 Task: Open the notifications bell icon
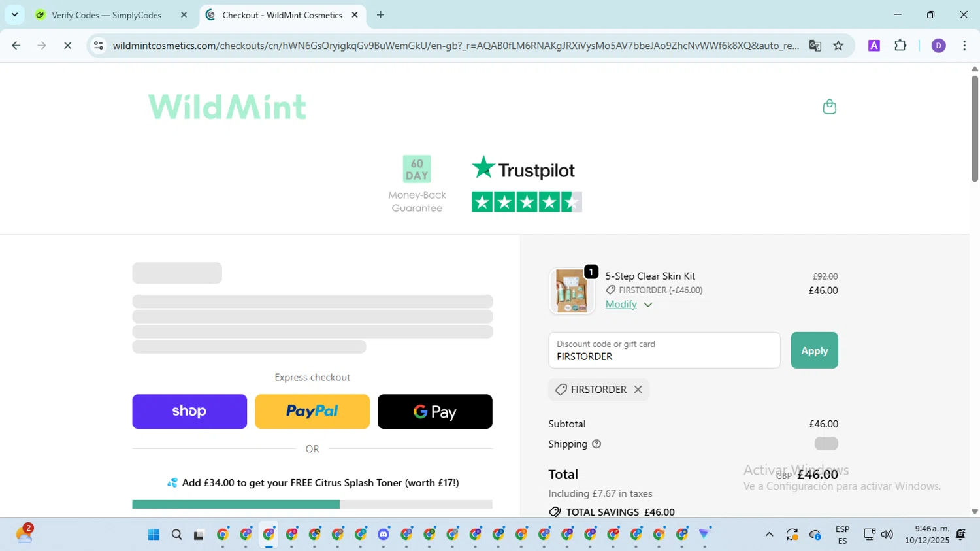pyautogui.click(x=960, y=535)
